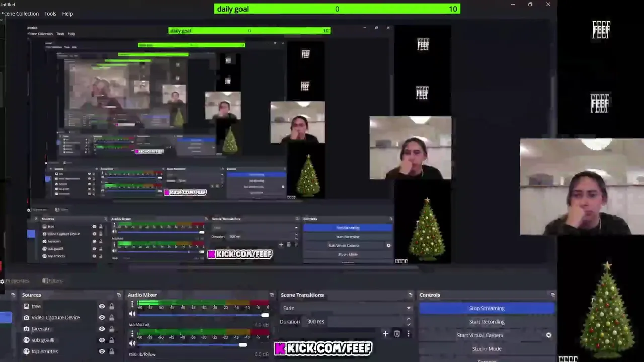Lock the sub goal source
The image size is (644, 362).
[x=112, y=340]
